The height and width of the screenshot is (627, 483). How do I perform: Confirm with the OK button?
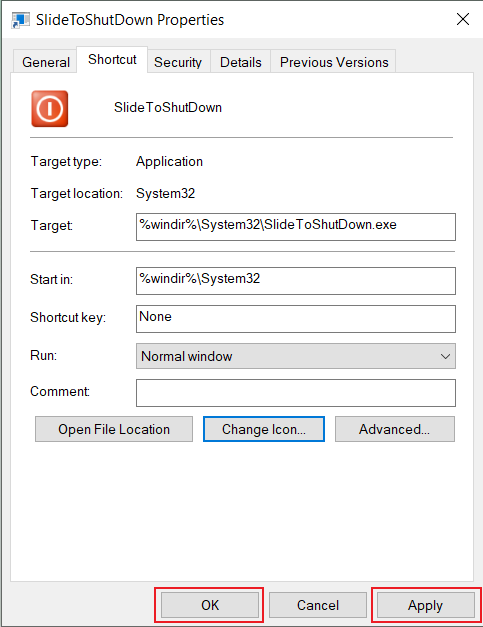[x=210, y=605]
